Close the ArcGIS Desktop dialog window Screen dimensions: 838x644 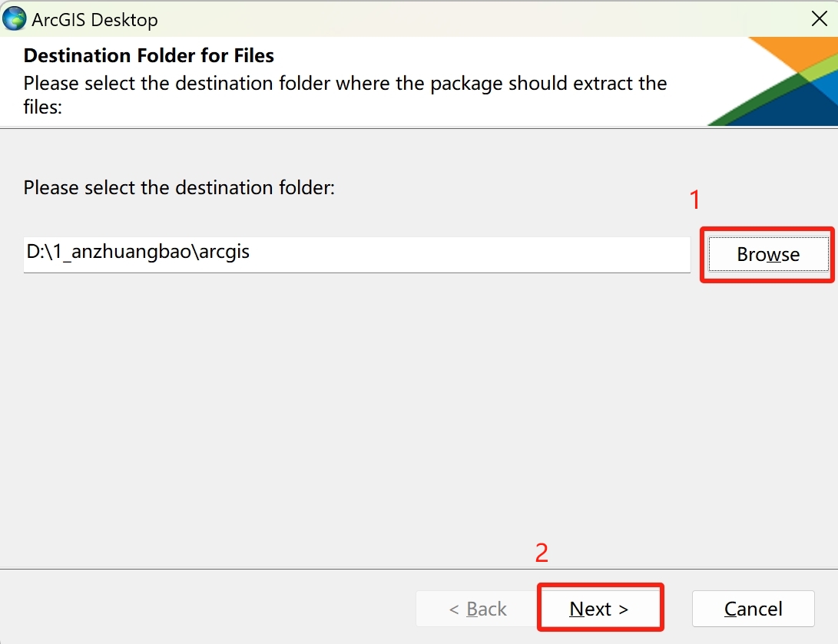[x=819, y=18]
